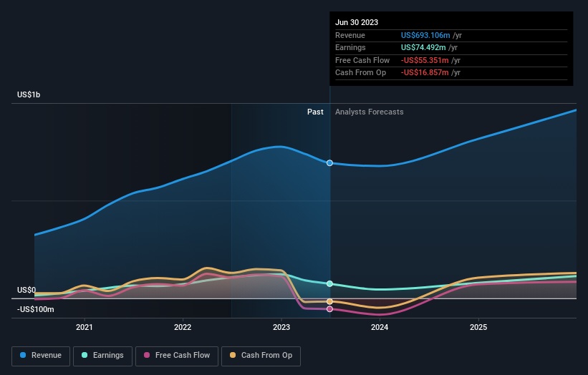
Task: Click the tooltip date 'Jun 30 2023'
Action: [357, 22]
